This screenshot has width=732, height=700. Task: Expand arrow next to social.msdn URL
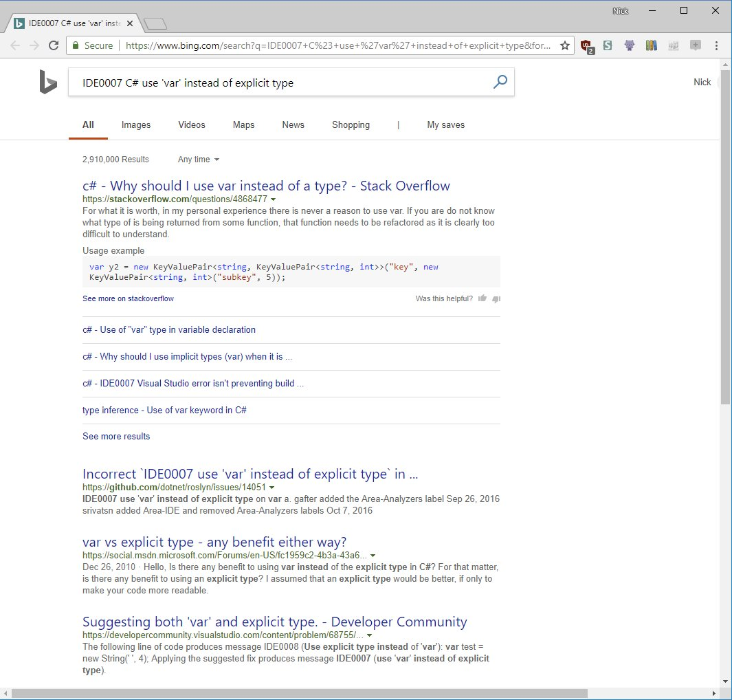point(373,556)
